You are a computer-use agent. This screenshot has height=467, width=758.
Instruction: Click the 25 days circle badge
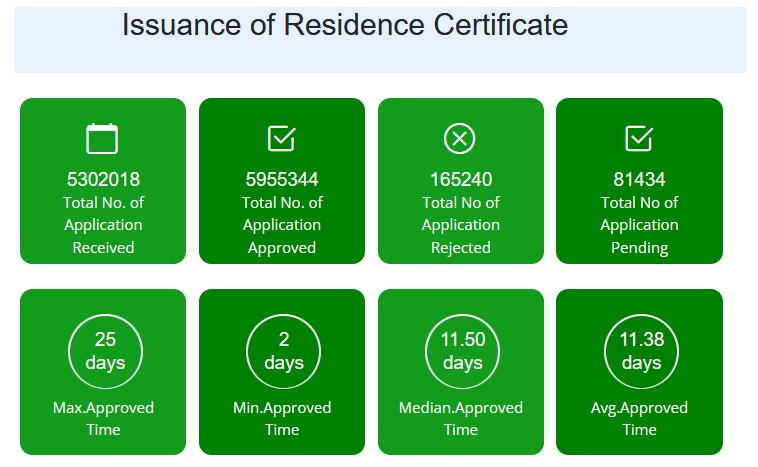(105, 350)
